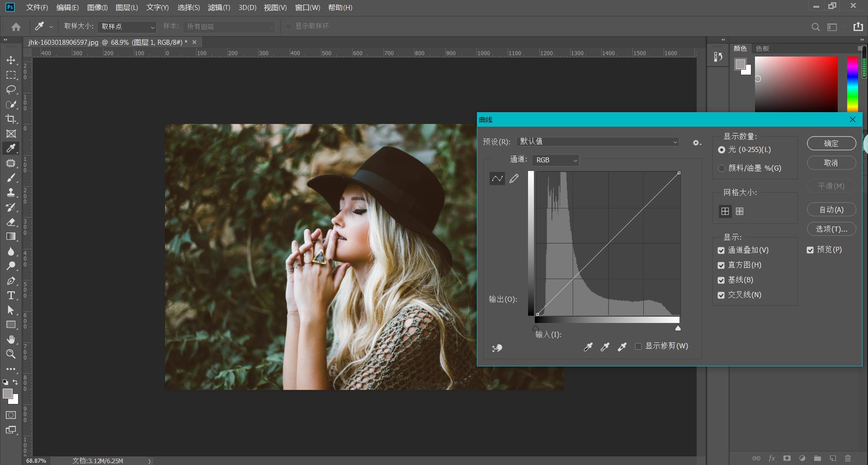Select the Move tool
The width and height of the screenshot is (868, 465).
(x=11, y=60)
